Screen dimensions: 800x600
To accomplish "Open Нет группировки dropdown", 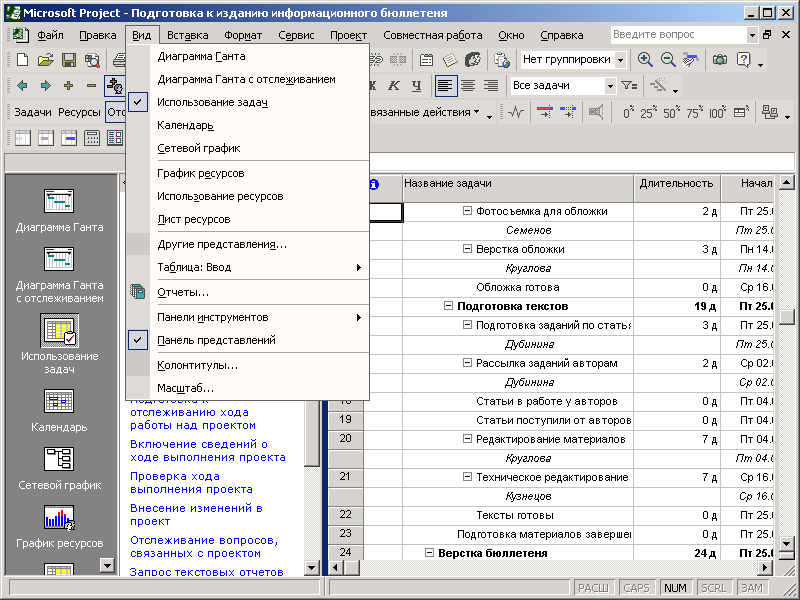I will (x=620, y=60).
